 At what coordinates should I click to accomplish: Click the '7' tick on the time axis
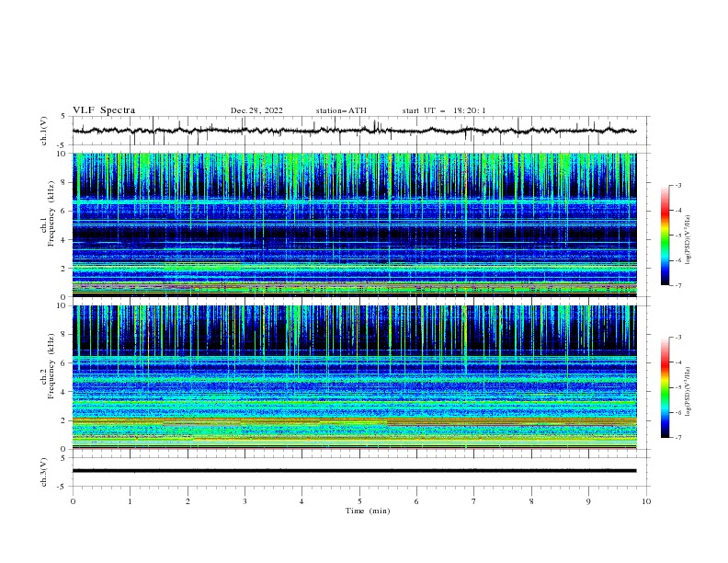click(x=474, y=501)
